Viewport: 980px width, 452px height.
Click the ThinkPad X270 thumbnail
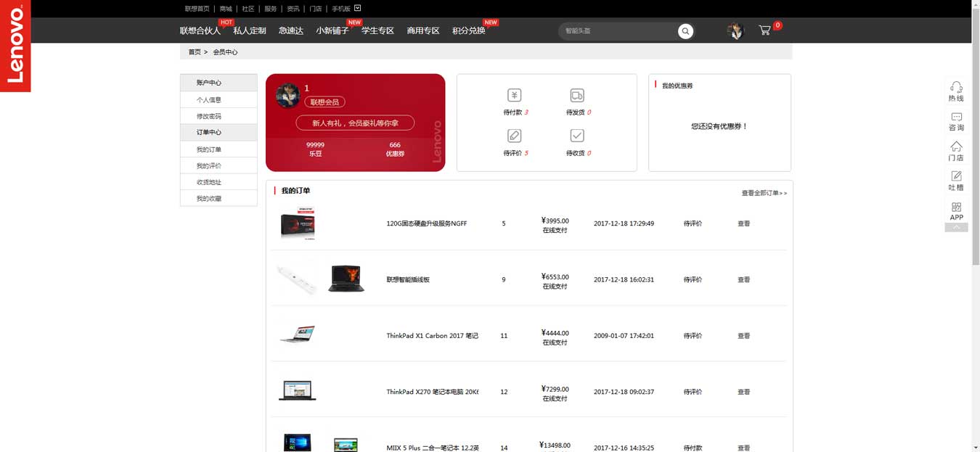(298, 390)
